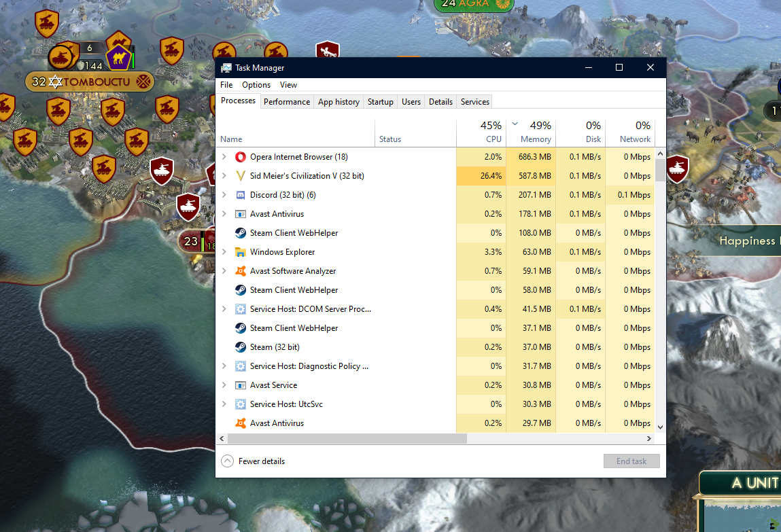Switch to the Performance tab

(x=287, y=101)
